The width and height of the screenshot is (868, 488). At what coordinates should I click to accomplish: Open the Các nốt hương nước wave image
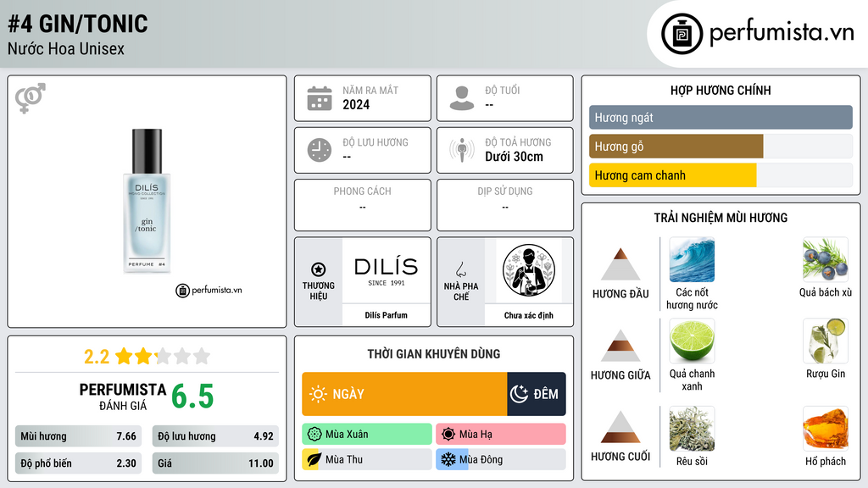[692, 259]
